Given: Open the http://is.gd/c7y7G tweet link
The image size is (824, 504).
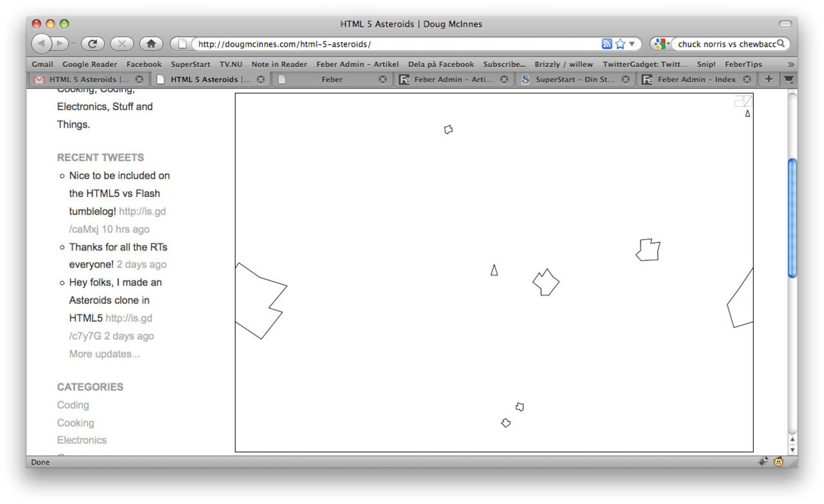Looking at the screenshot, I should coord(129,317).
